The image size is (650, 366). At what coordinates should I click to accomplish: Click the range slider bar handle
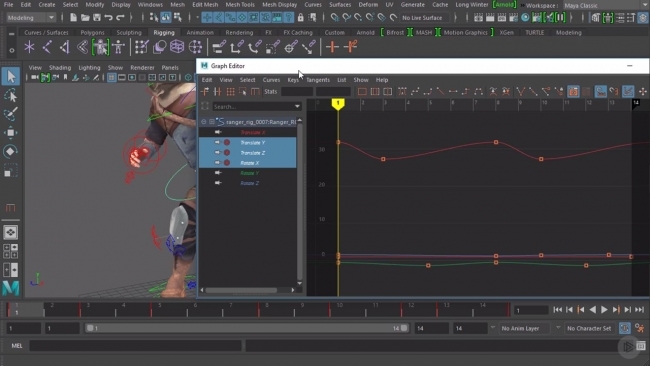click(x=247, y=328)
